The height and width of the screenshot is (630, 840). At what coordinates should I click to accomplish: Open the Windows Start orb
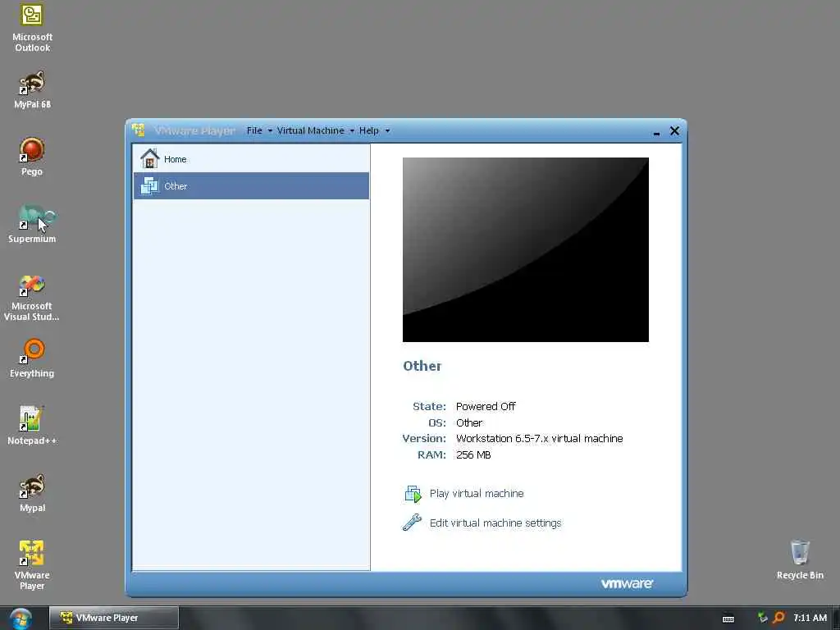(21, 618)
